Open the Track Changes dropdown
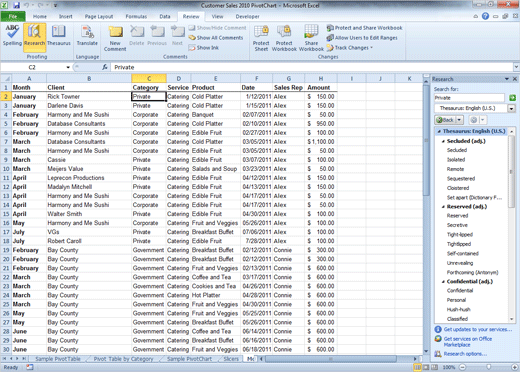The width and height of the screenshot is (520, 372). click(350, 48)
